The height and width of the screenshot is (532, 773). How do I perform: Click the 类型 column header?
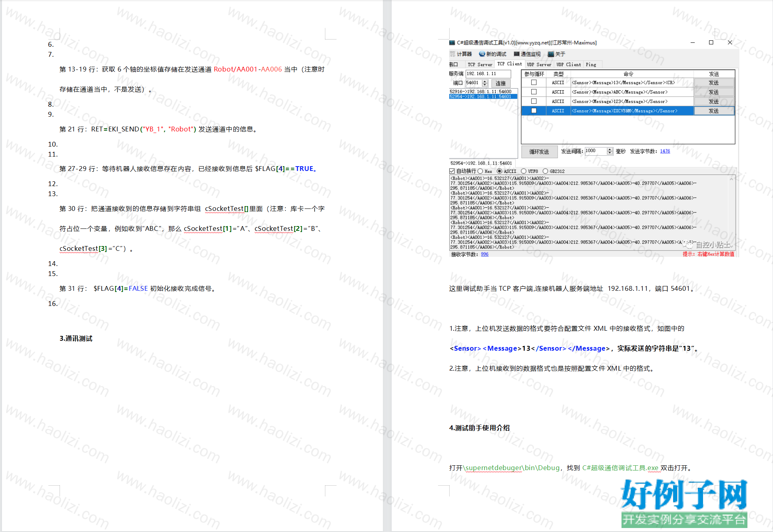click(x=558, y=74)
